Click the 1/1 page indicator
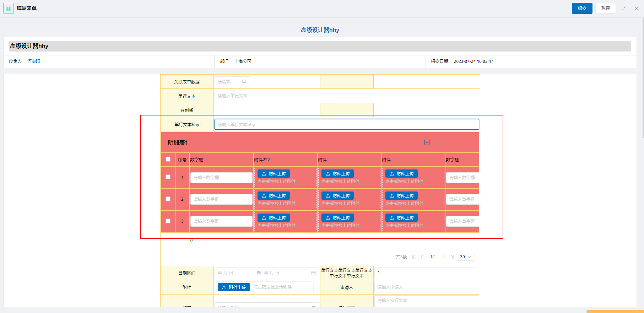The width and height of the screenshot is (644, 313). (x=433, y=257)
